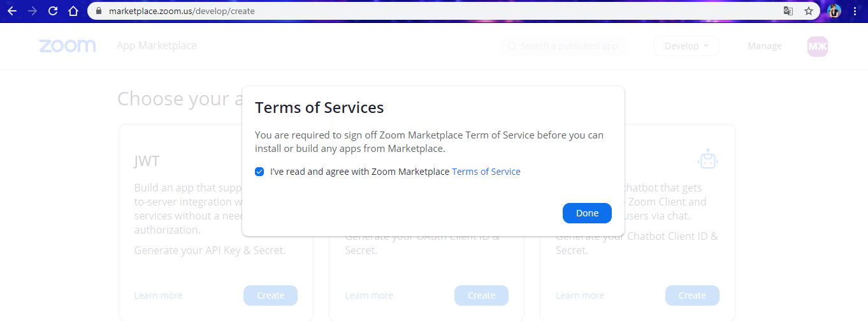
Task: Open the Terms of Service link
Action: [x=486, y=172]
